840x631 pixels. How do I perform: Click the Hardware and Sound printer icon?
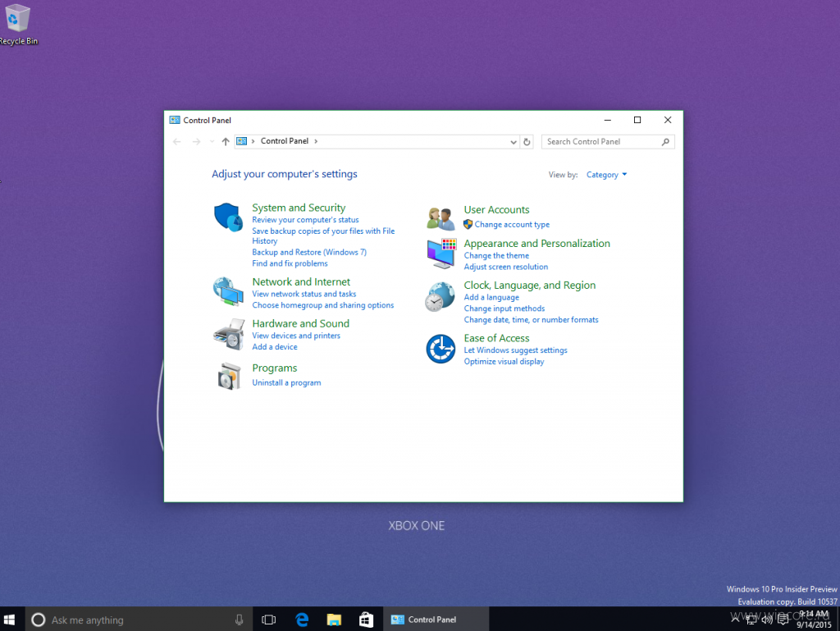click(229, 334)
